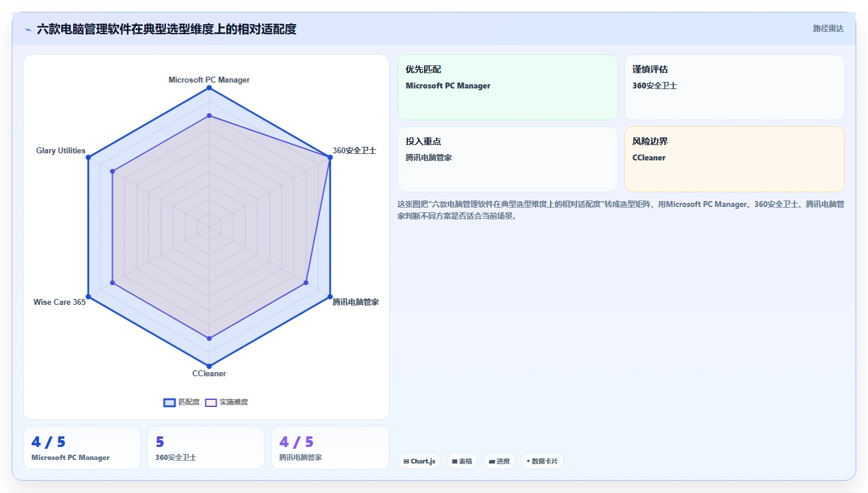Click the 腾讯电脑管家 radar axis label

click(x=356, y=302)
